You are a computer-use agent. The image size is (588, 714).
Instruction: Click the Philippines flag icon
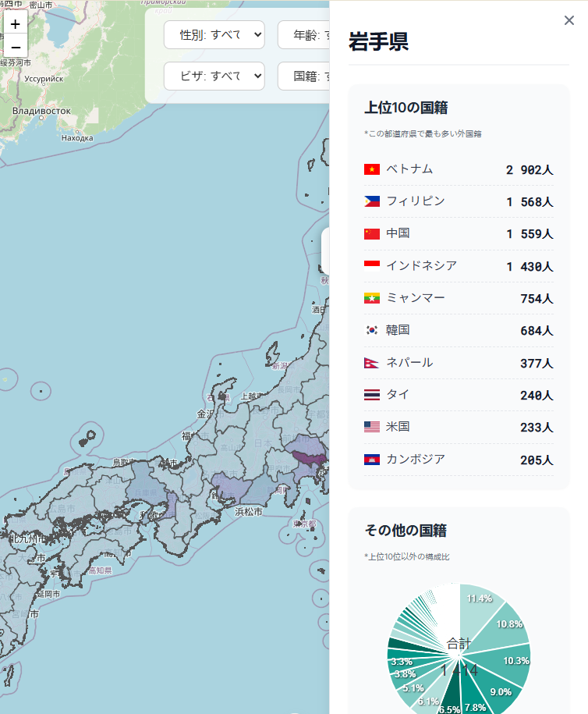tap(371, 201)
